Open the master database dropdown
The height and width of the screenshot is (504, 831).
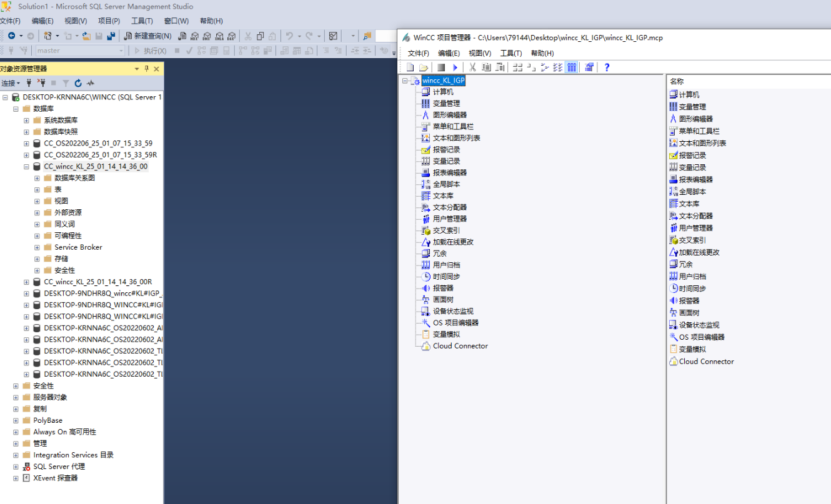(x=121, y=51)
